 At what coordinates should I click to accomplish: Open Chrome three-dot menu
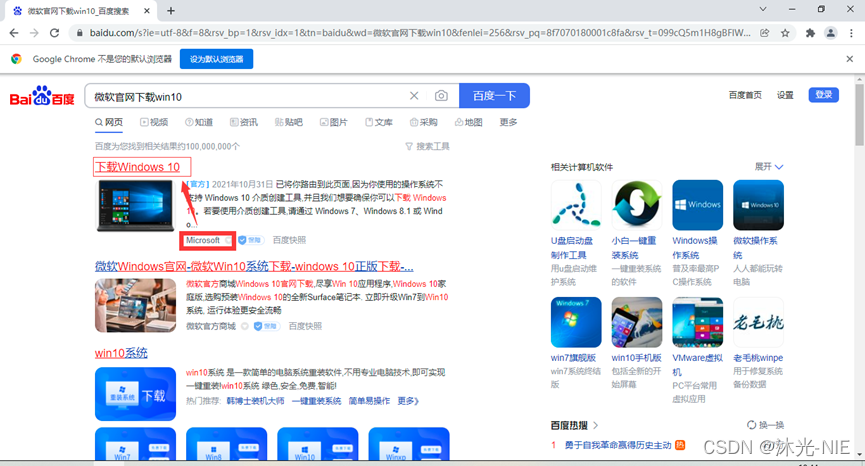click(x=851, y=33)
